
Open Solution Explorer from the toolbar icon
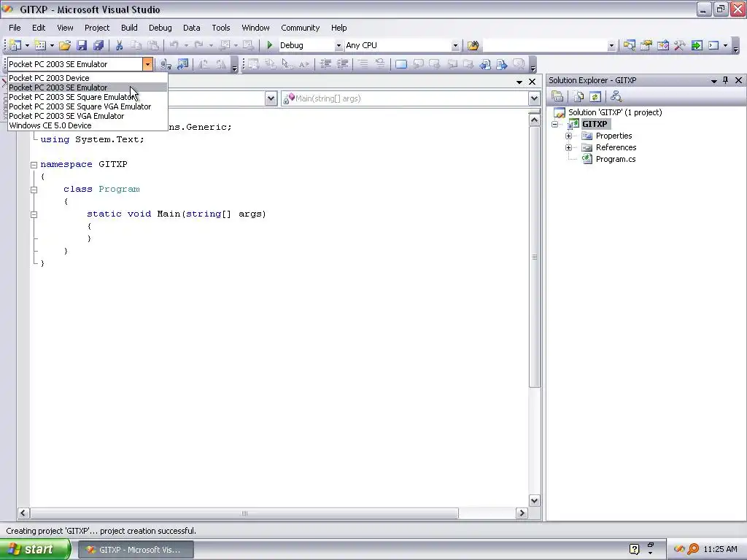click(x=630, y=45)
